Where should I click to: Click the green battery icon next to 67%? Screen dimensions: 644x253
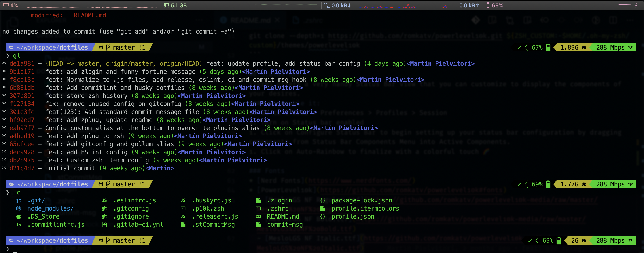tap(548, 47)
